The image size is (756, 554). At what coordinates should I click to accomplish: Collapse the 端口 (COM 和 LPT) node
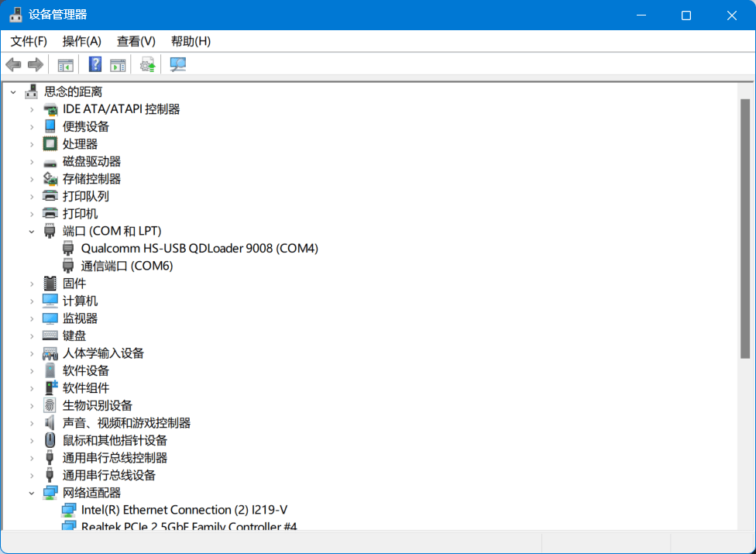(32, 231)
